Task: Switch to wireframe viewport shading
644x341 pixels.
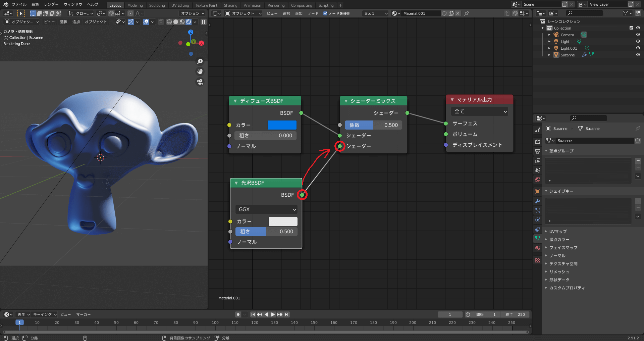Action: click(x=169, y=22)
